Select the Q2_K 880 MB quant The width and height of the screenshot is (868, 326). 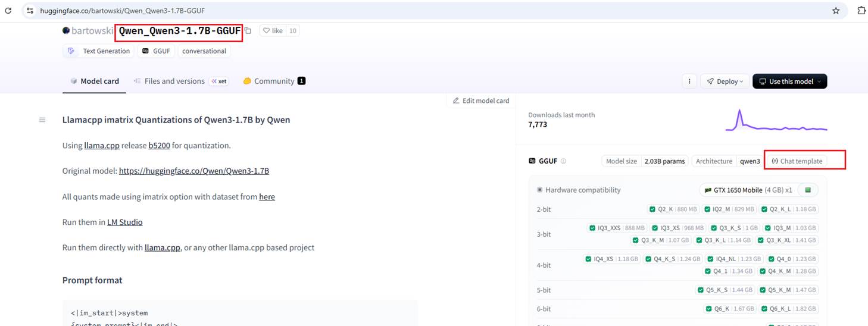pos(673,209)
